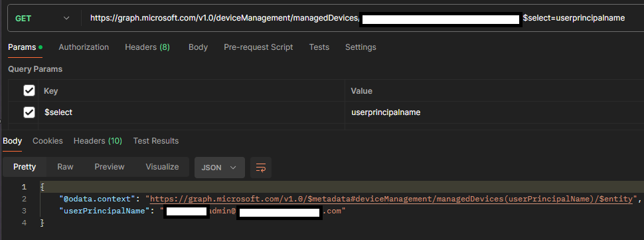This screenshot has width=644, height=240.
Task: Click the userprincipalname value cell
Action: coord(495,112)
